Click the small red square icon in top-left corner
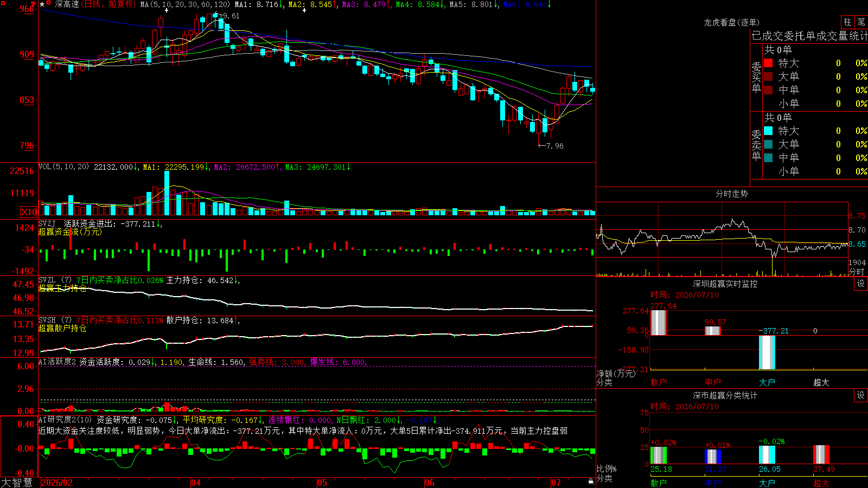This screenshot has height=488, width=868. (3, 3)
